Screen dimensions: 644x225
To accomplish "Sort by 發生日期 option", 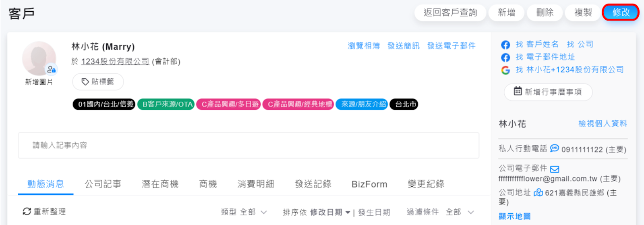I will 374,212.
